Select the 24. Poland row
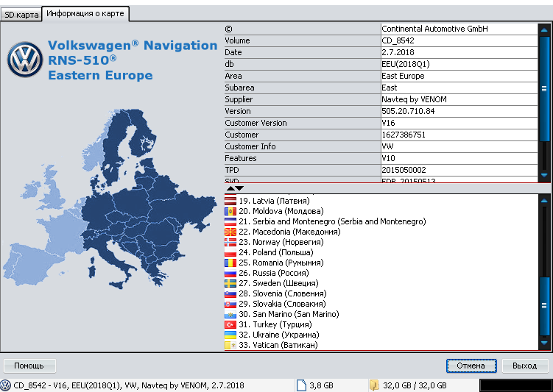 pyautogui.click(x=381, y=252)
